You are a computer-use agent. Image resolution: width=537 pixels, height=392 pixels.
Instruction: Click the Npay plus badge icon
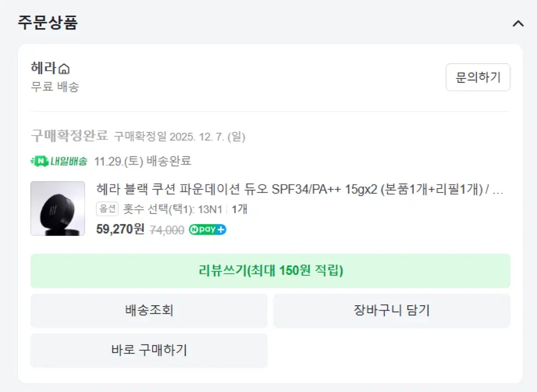pyautogui.click(x=208, y=230)
